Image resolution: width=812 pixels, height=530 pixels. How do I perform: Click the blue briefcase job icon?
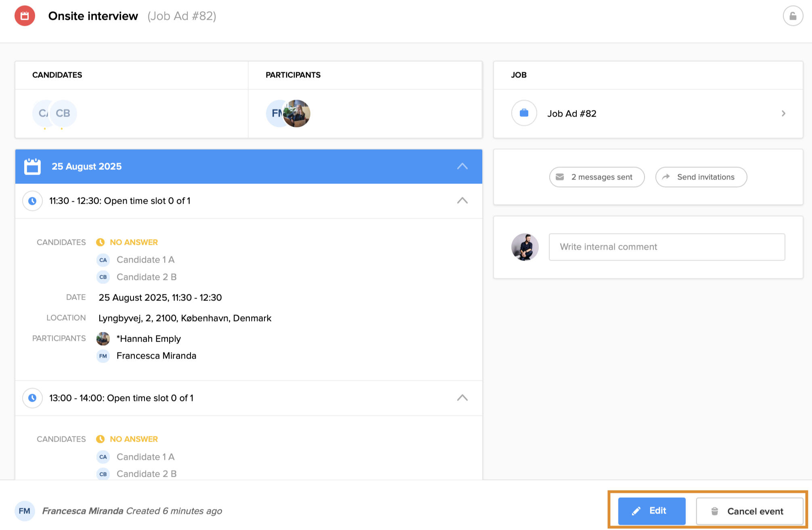click(524, 113)
